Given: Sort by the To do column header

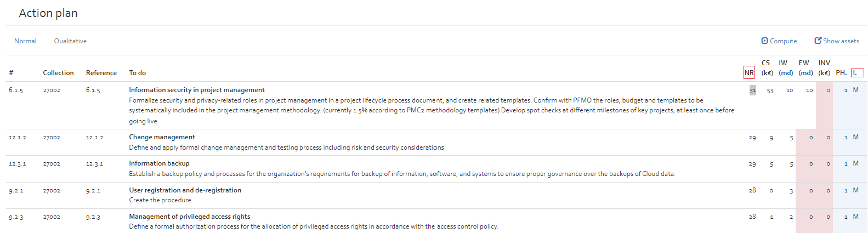Looking at the screenshot, I should click(x=138, y=73).
